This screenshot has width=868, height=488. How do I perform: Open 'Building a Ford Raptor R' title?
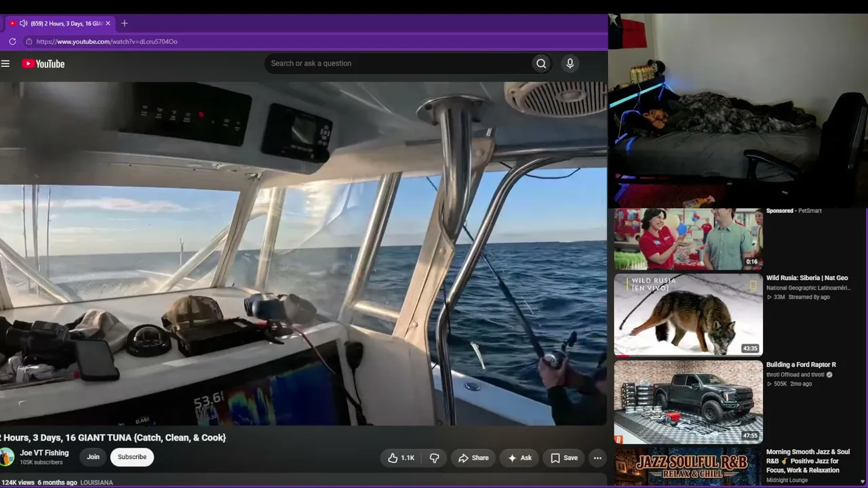801,365
